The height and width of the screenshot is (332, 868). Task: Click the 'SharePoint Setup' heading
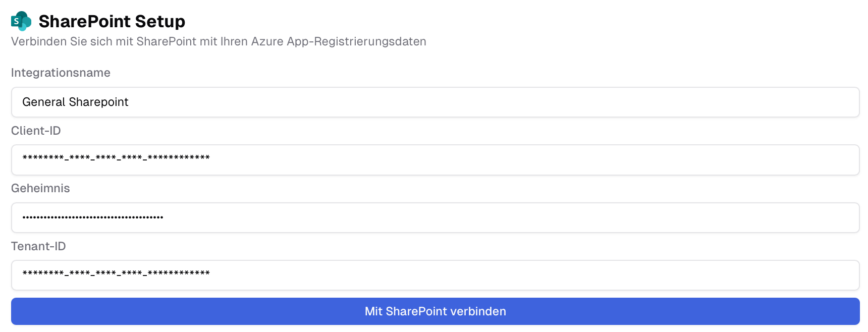point(112,21)
